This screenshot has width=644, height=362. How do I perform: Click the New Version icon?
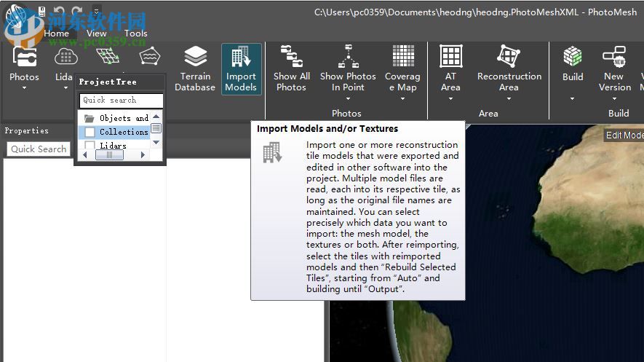[614, 57]
